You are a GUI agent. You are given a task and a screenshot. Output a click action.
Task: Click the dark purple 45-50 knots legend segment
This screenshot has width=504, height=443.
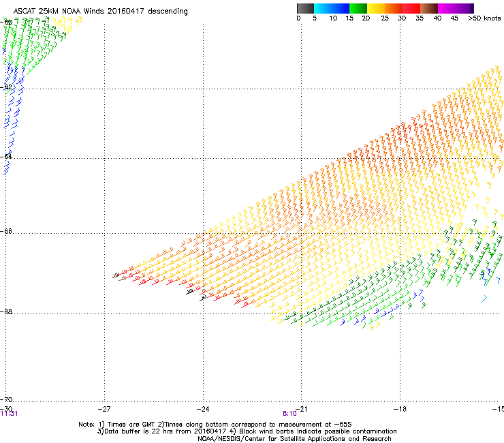(464, 8)
